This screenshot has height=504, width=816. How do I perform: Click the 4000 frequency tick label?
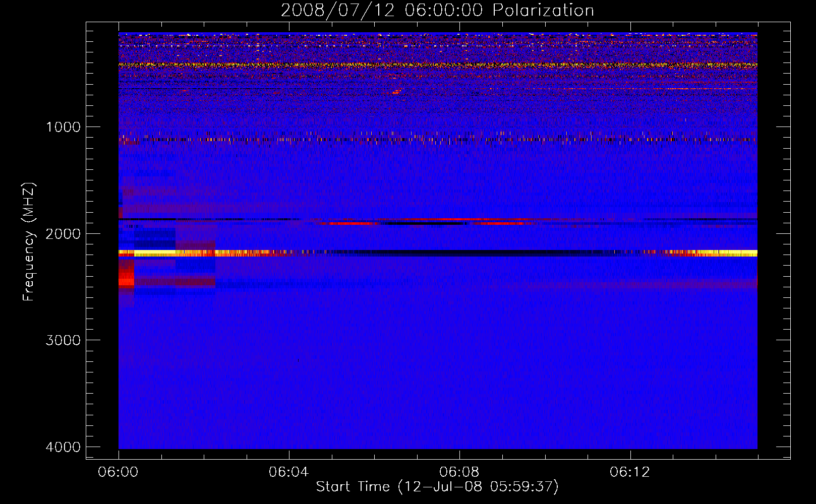tap(63, 447)
